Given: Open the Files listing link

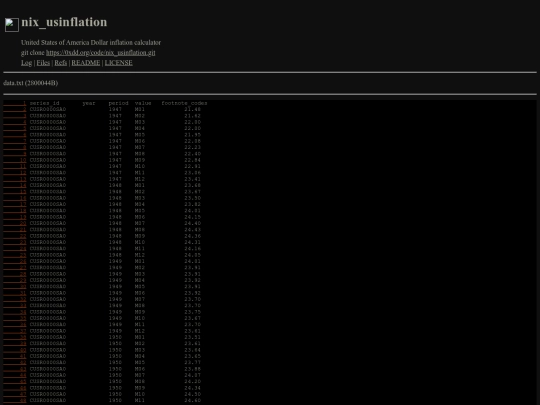Looking at the screenshot, I should click(x=43, y=63).
